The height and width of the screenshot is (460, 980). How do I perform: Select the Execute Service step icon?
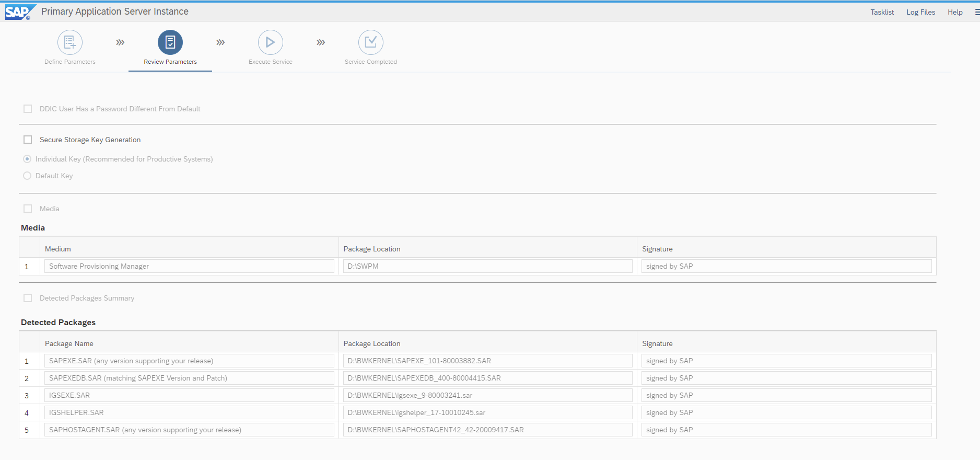coord(271,42)
